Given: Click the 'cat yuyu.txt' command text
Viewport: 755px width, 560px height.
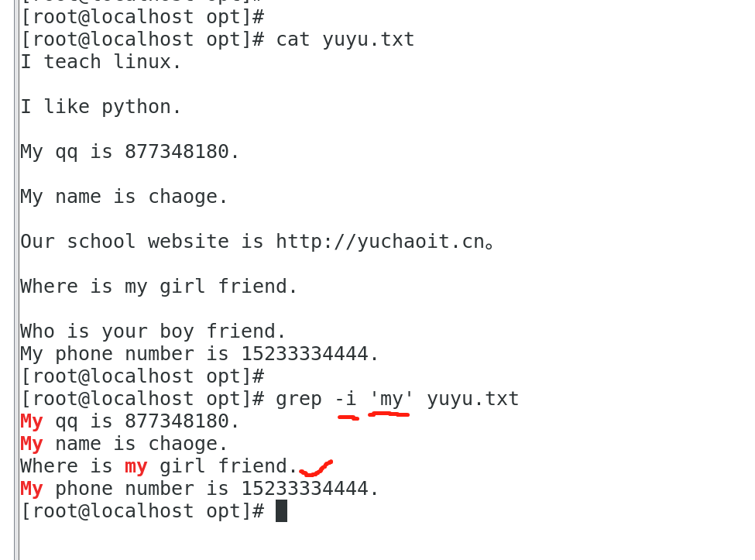Looking at the screenshot, I should [345, 40].
